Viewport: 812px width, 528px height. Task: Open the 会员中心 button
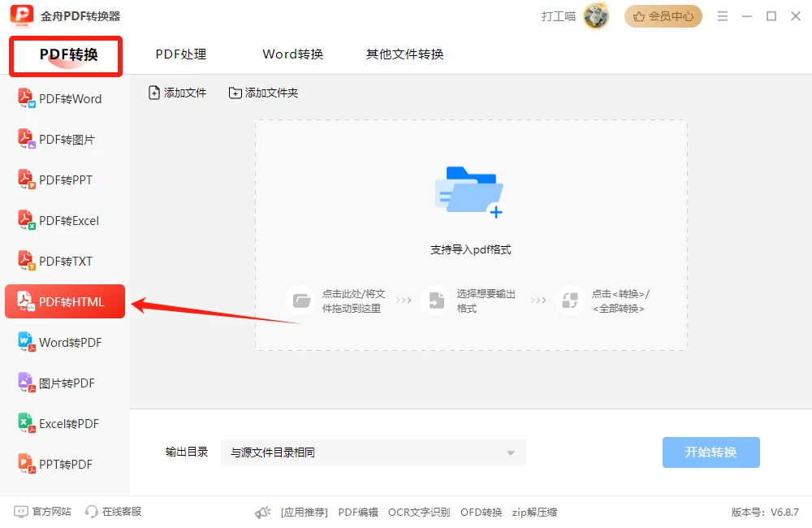(x=663, y=16)
